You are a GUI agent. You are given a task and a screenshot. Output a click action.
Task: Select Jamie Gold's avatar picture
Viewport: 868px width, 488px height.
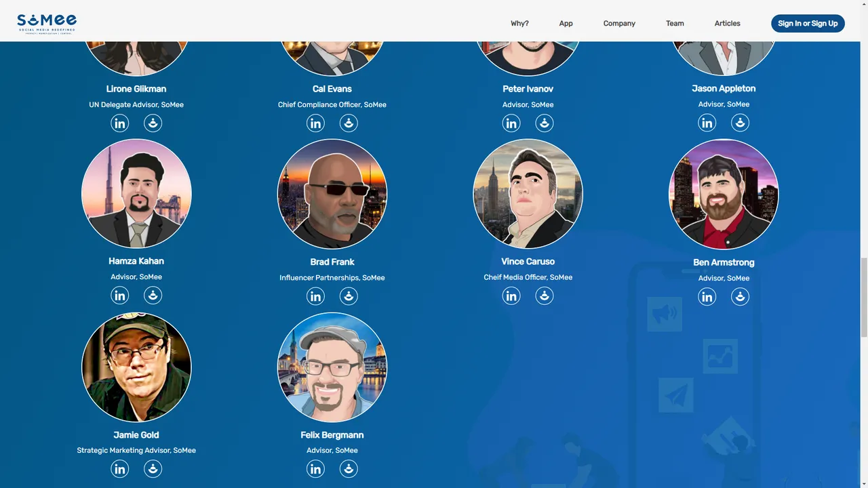[x=136, y=367]
